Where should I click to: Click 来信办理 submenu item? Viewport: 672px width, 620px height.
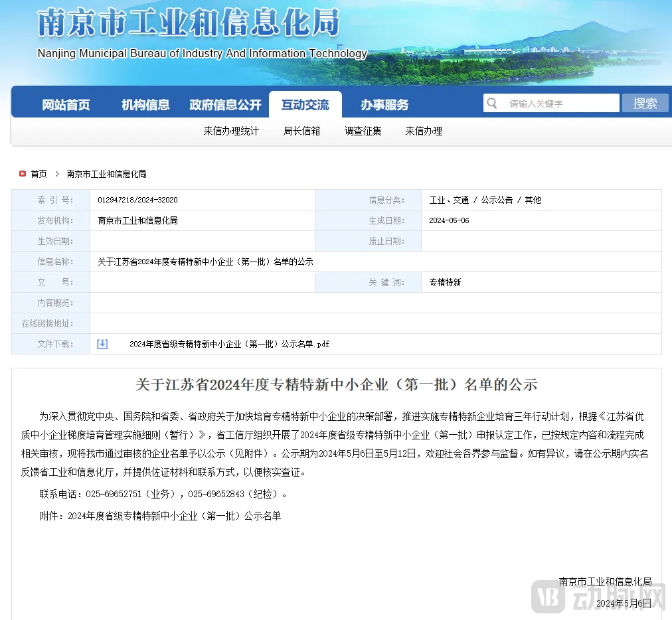click(x=424, y=131)
